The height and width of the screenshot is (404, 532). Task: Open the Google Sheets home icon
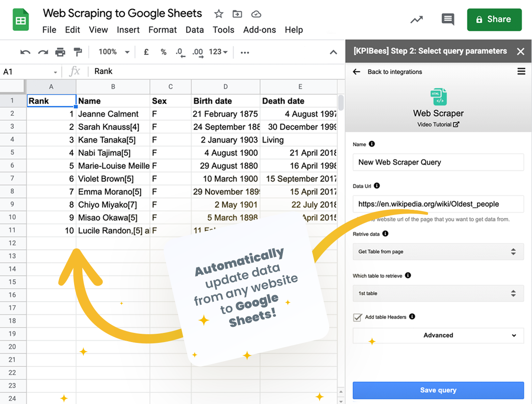click(x=21, y=20)
